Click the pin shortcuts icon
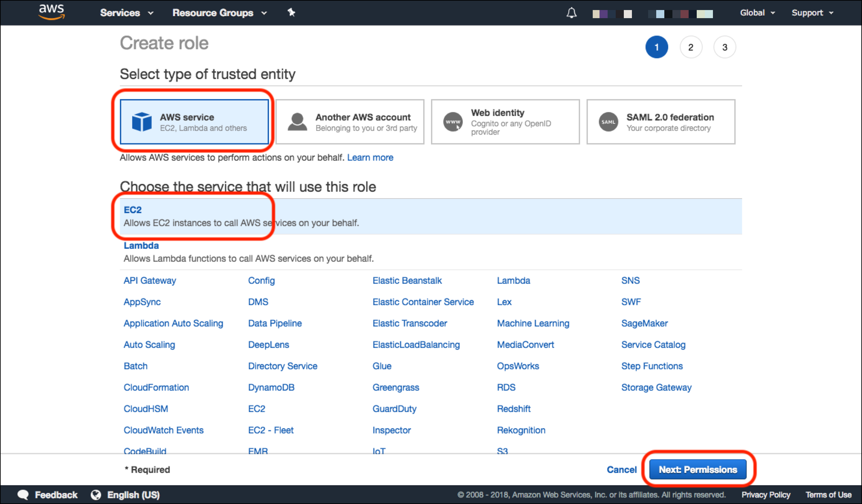The image size is (862, 504). coord(291,13)
